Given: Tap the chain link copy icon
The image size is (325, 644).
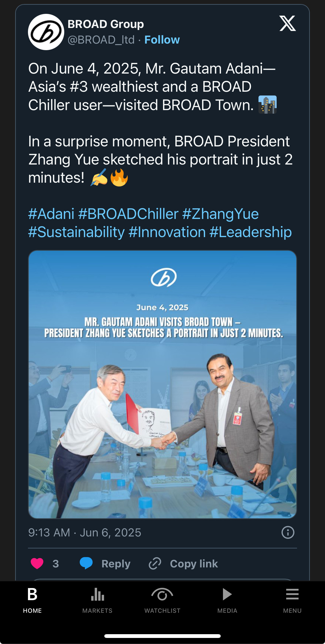Looking at the screenshot, I should tap(155, 564).
